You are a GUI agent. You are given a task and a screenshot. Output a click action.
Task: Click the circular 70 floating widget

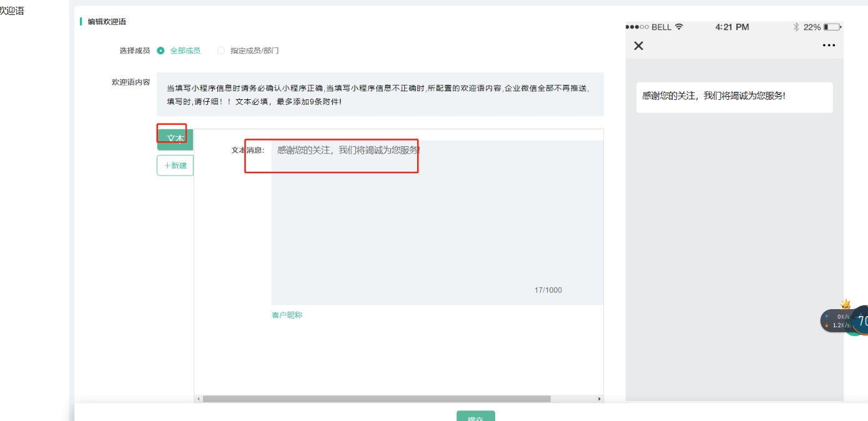(x=861, y=321)
